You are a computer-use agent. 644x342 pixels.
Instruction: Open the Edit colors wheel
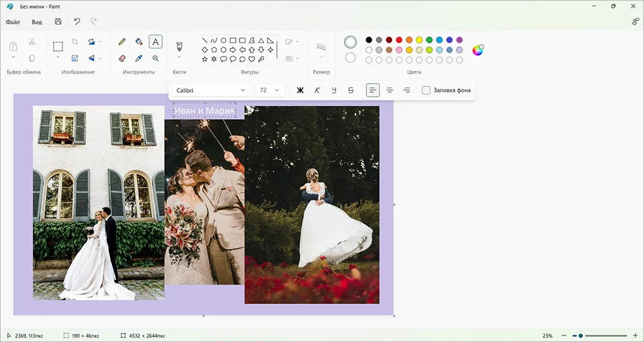tap(478, 50)
